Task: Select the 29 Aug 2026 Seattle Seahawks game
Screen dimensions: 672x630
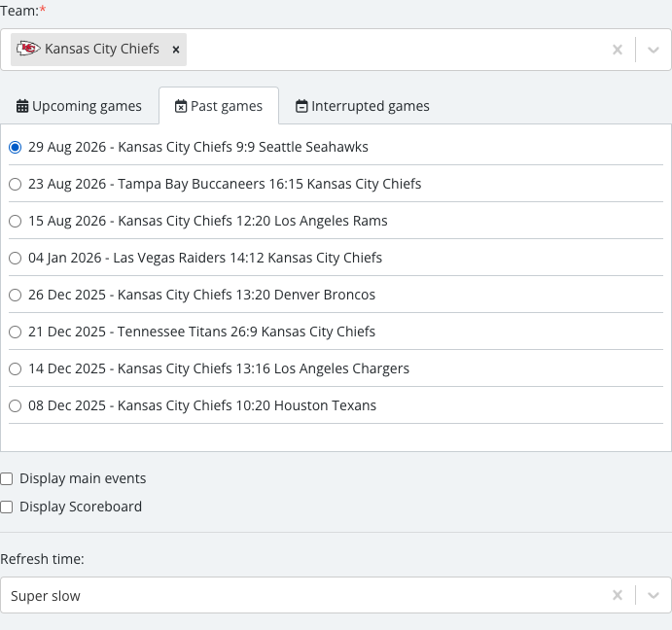Action: (x=15, y=148)
